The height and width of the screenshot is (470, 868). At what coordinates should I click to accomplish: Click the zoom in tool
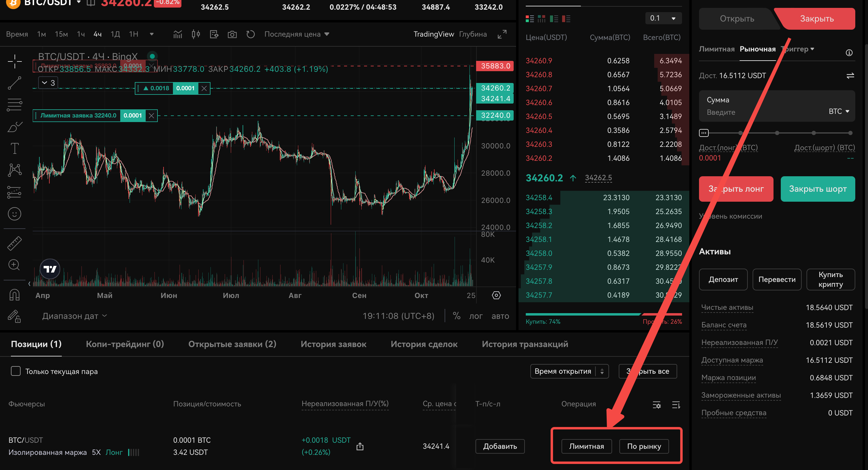tap(15, 265)
